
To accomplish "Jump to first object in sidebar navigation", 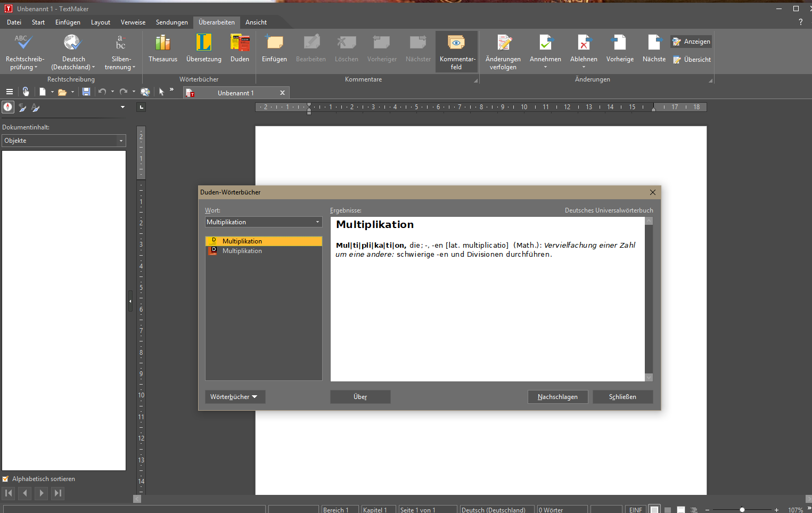I will pyautogui.click(x=9, y=493).
